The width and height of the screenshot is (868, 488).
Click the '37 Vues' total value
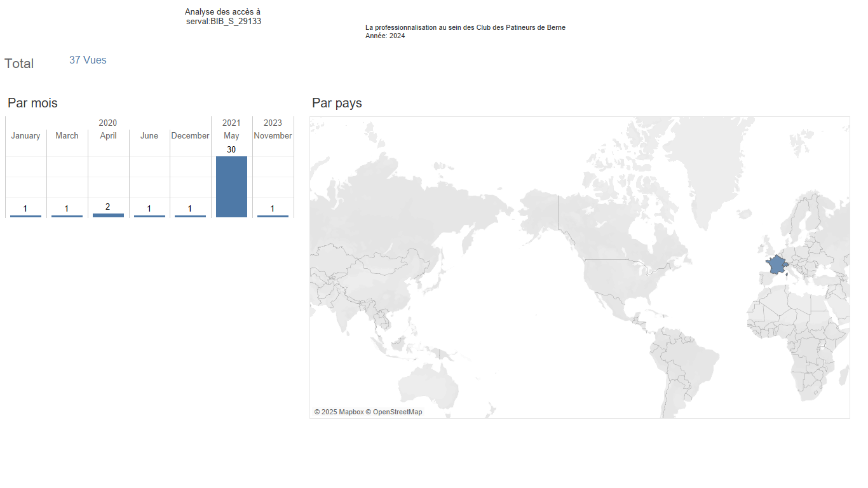[x=88, y=60]
